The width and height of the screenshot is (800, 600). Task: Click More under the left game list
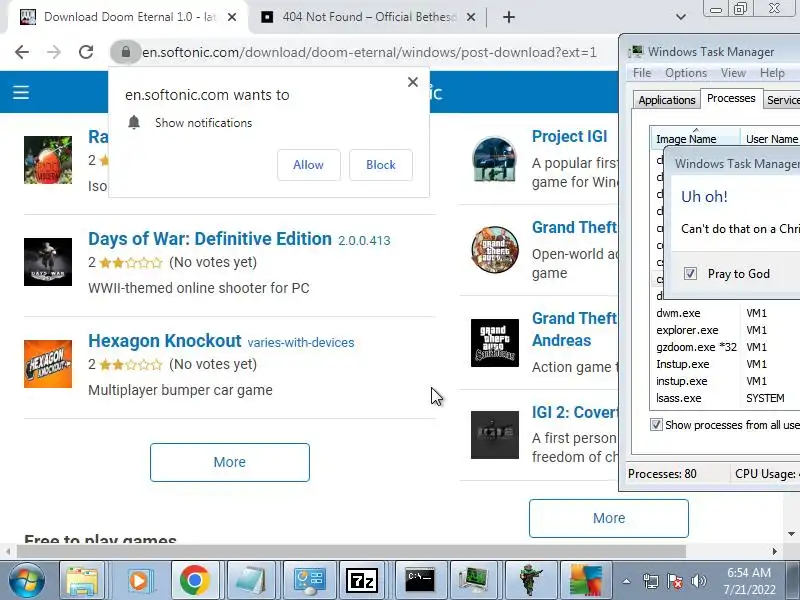coord(230,462)
